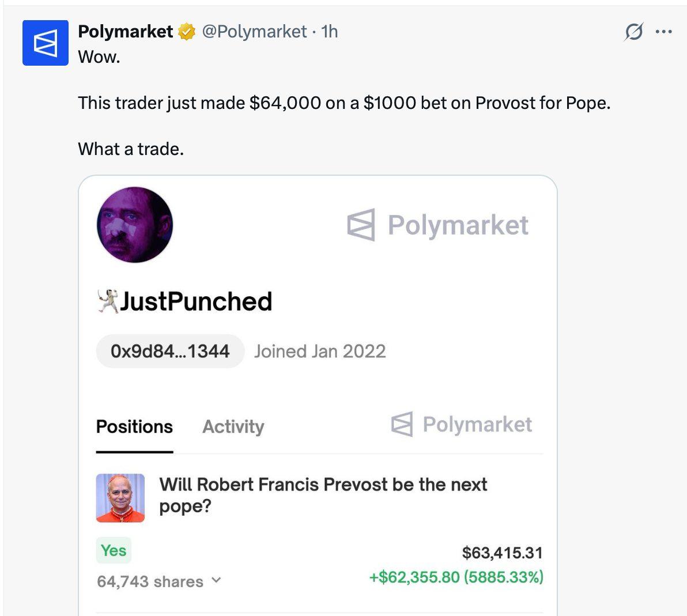Click the gold verified badge

[187, 32]
